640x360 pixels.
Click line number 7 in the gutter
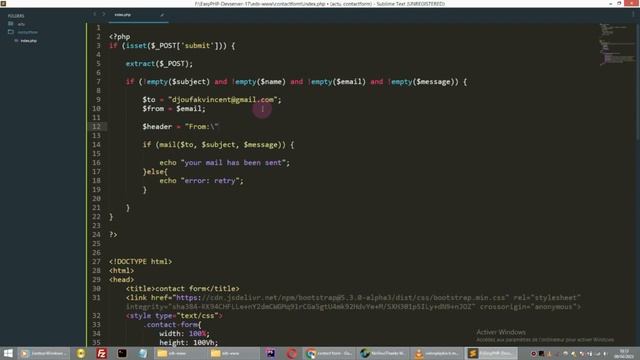coord(98,82)
